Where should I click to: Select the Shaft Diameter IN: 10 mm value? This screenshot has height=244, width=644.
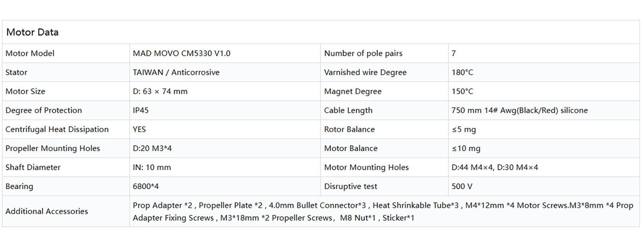[x=152, y=167]
